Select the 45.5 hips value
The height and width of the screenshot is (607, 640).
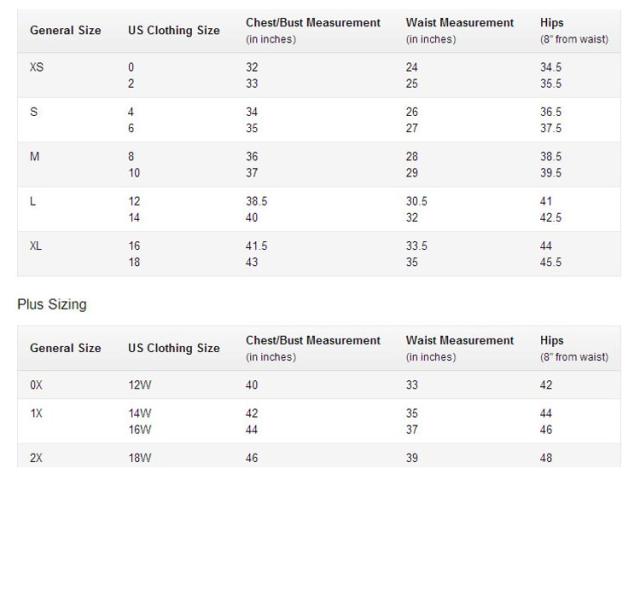point(551,263)
